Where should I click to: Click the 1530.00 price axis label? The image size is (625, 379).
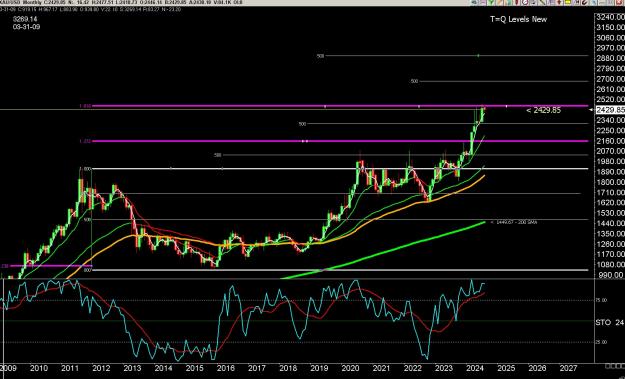pyautogui.click(x=610, y=213)
